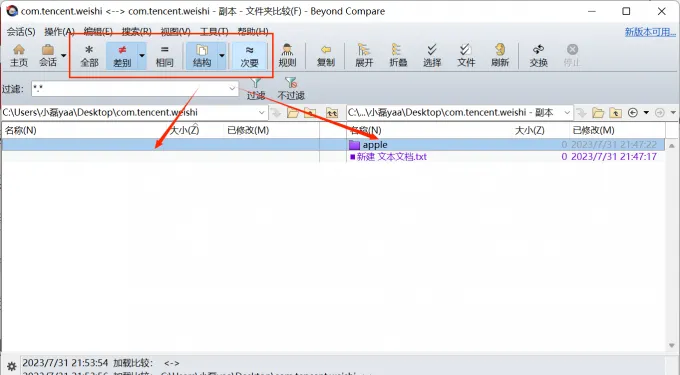Open the 结构 dropdown arrow
This screenshot has height=375, width=680.
(x=222, y=55)
